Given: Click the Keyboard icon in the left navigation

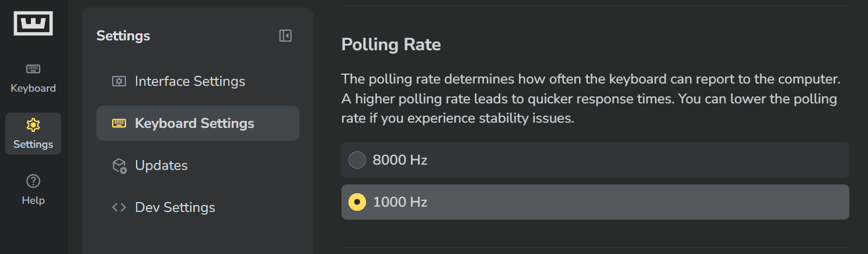Looking at the screenshot, I should pyautogui.click(x=33, y=69).
